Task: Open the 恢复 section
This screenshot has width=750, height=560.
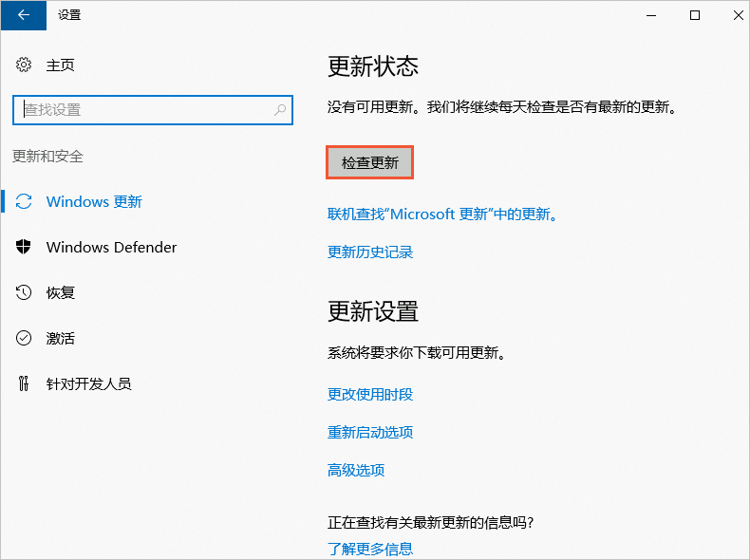Action: [x=60, y=292]
